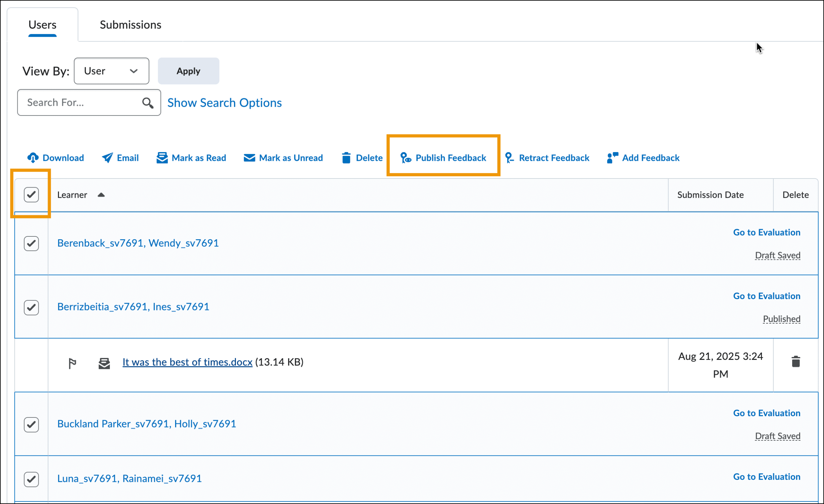Delete submission with row trash icon
Viewport: 824px width, 504px height.
click(796, 362)
